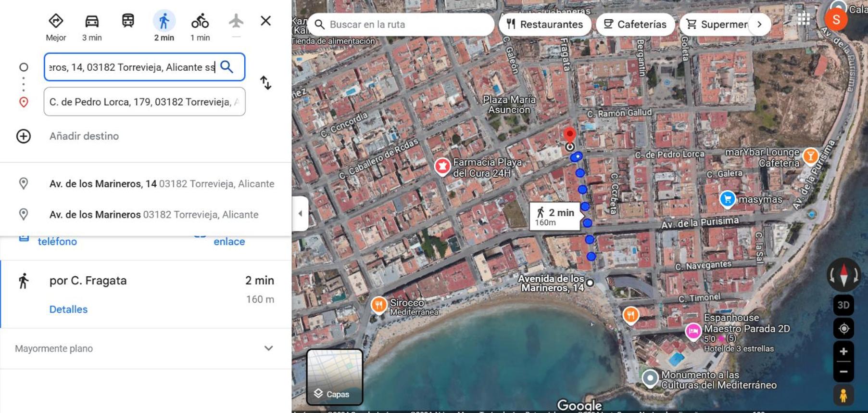Screen dimensions: 868x413
Task: Click masymas supermarket marker
Action: (728, 199)
